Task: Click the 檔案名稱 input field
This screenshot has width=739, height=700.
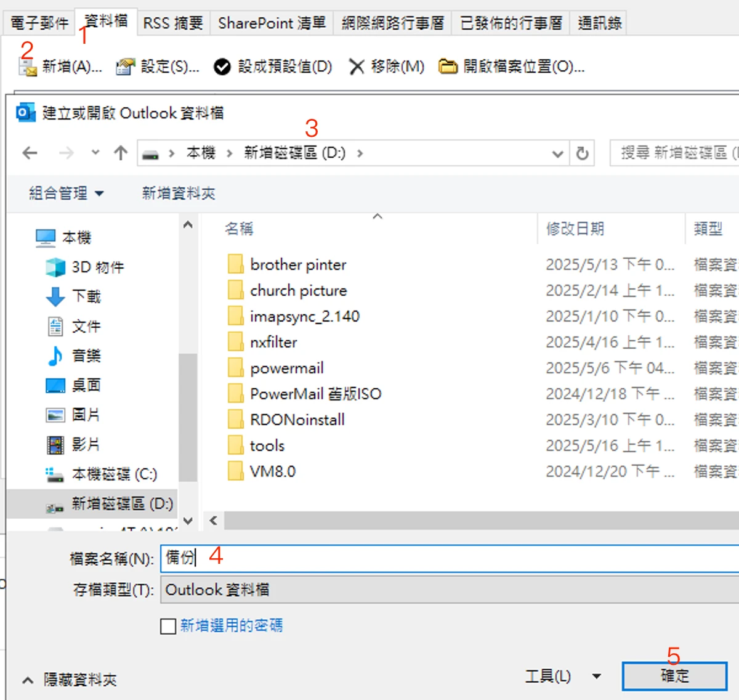Action: 450,558
